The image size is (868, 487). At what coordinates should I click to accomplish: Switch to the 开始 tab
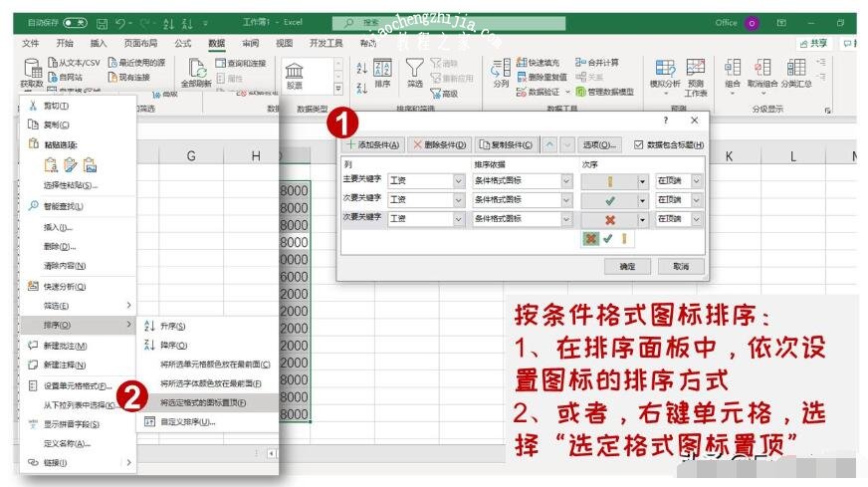(65, 43)
